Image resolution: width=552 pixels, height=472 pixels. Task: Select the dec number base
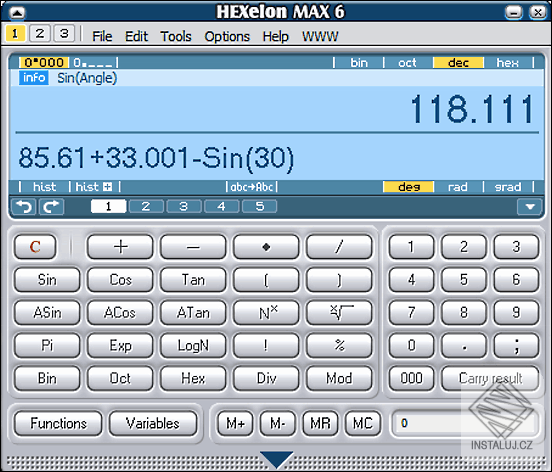(x=458, y=63)
